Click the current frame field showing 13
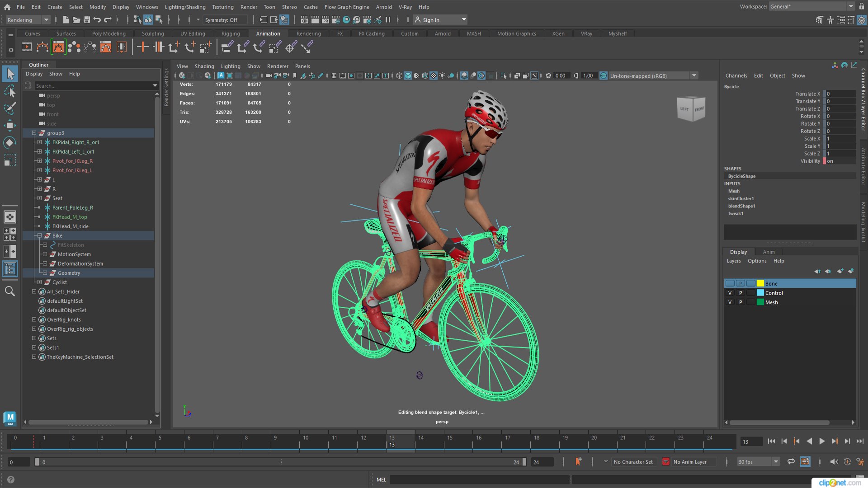 [751, 442]
